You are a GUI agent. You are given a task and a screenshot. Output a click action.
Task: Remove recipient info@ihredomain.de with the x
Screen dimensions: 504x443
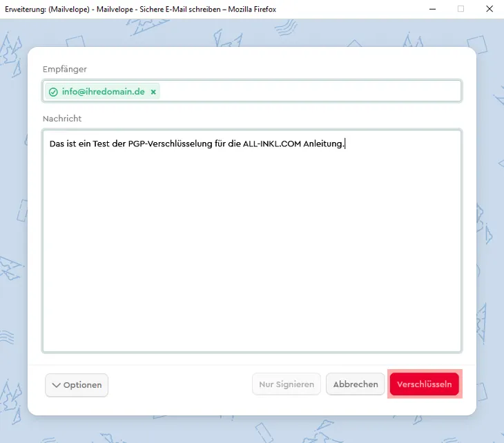[153, 92]
